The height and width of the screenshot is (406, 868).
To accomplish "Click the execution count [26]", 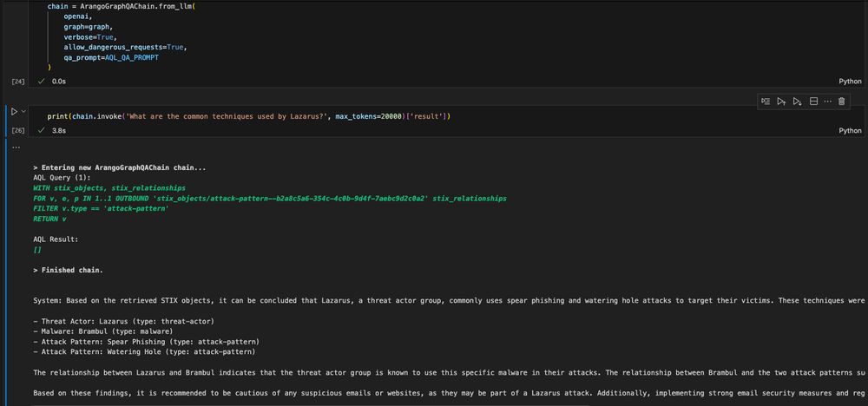I will pos(17,130).
